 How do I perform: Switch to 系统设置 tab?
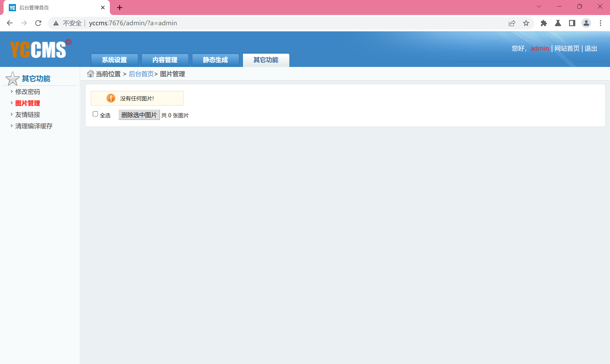pyautogui.click(x=114, y=60)
